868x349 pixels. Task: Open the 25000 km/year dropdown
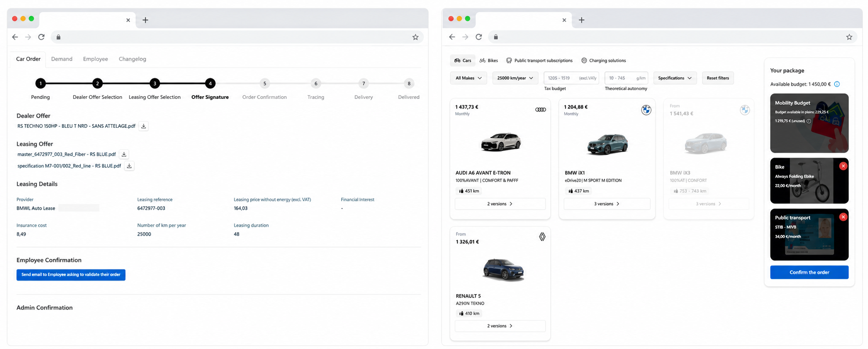[x=515, y=78]
